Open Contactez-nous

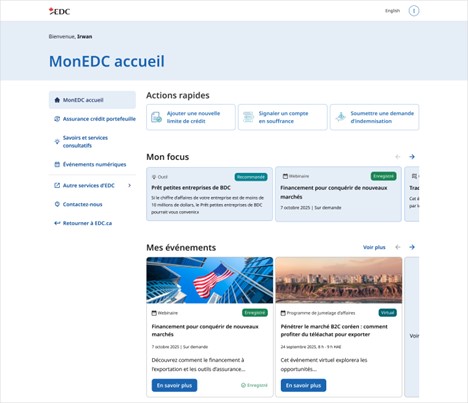pos(82,204)
